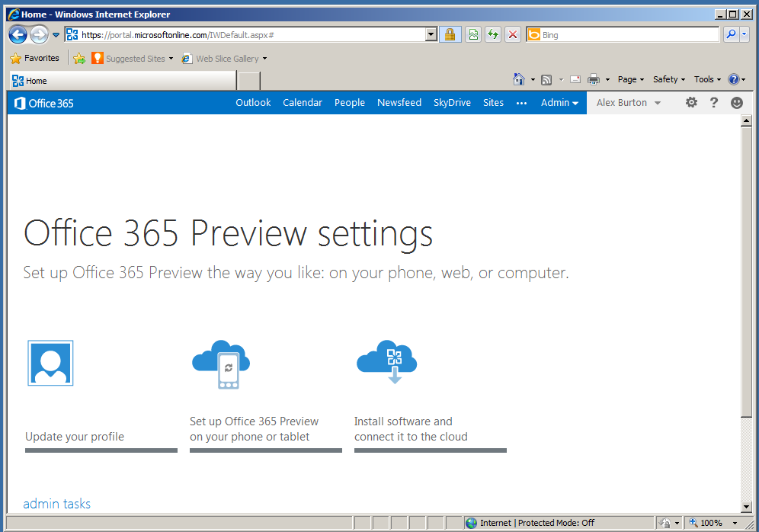Open Sites in the navigation bar
Viewport: 759px width, 532px height.
(493, 103)
